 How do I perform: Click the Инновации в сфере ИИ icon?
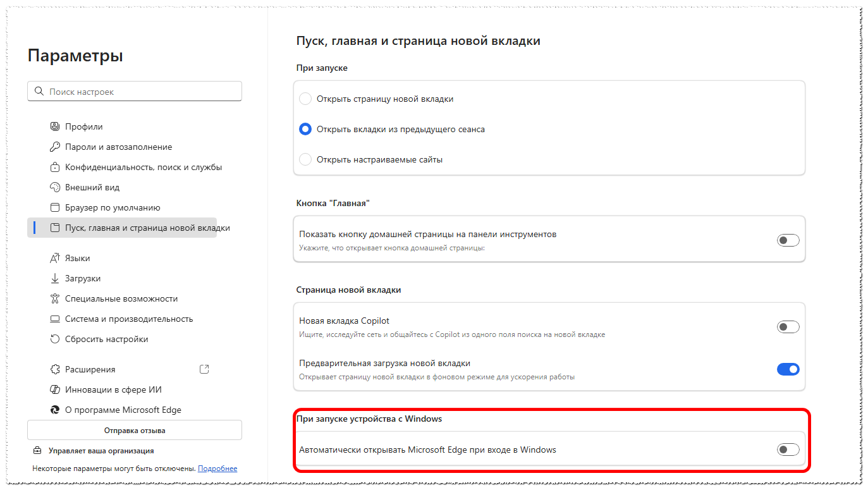[x=54, y=389]
